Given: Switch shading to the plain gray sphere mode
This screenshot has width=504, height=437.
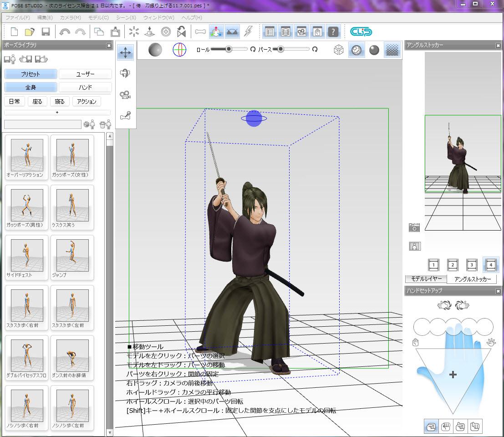Looking at the screenshot, I should coord(374,50).
